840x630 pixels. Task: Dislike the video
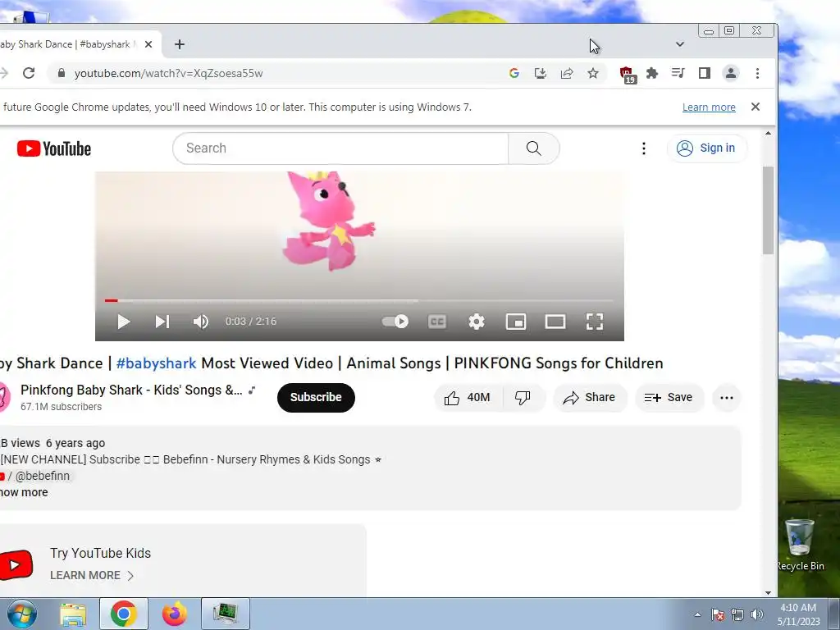523,398
